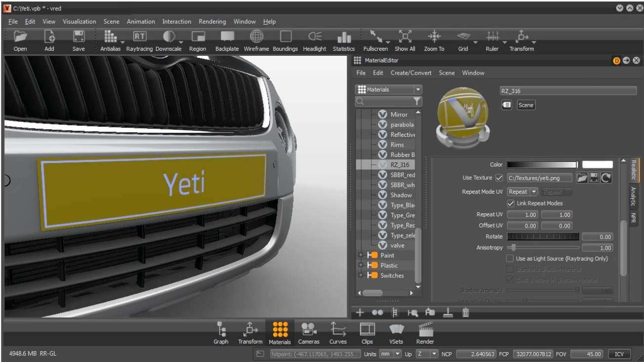The image size is (644, 362).
Task: Open the Up axis Z dropdown
Action: 427,354
